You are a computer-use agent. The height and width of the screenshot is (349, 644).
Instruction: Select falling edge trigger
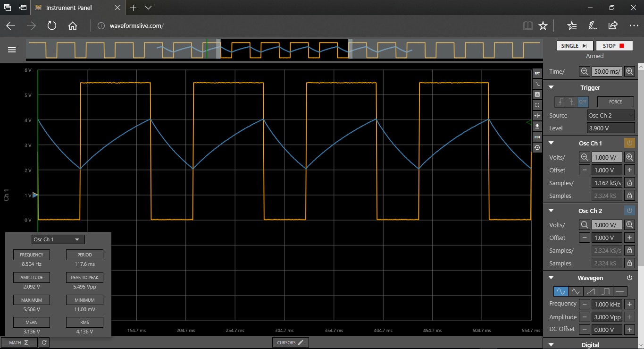point(571,102)
